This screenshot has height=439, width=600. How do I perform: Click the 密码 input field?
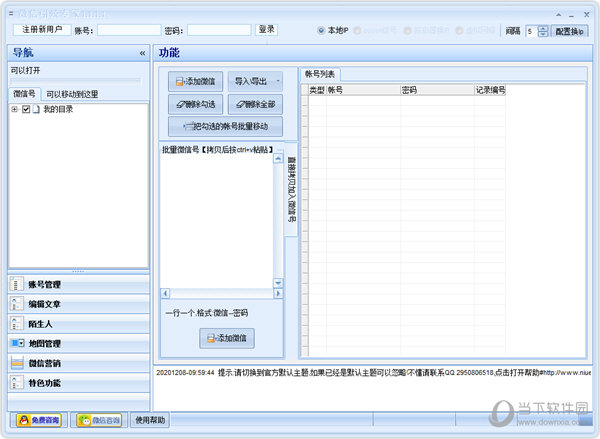tap(219, 30)
